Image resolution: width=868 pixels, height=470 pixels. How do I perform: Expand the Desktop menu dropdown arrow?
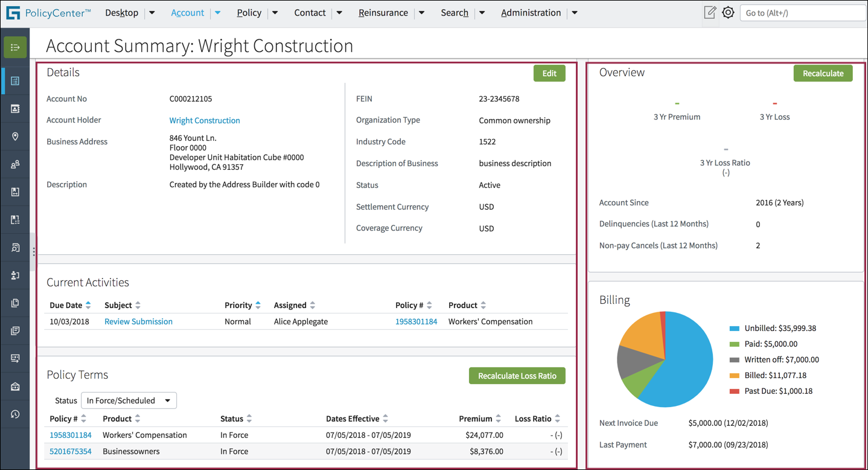tap(152, 13)
